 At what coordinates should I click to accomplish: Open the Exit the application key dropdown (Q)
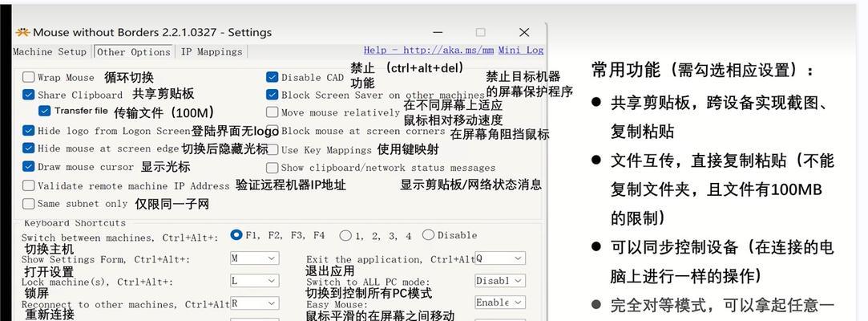coord(500,258)
